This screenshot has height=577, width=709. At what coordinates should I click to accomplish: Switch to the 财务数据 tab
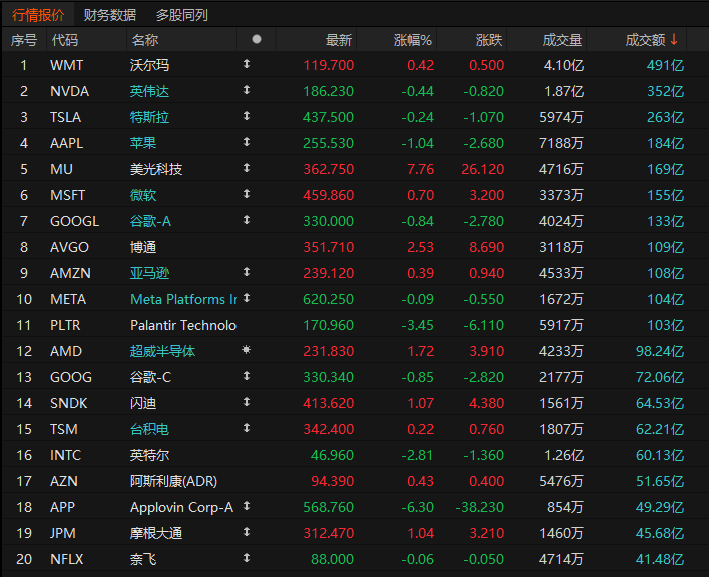(109, 15)
